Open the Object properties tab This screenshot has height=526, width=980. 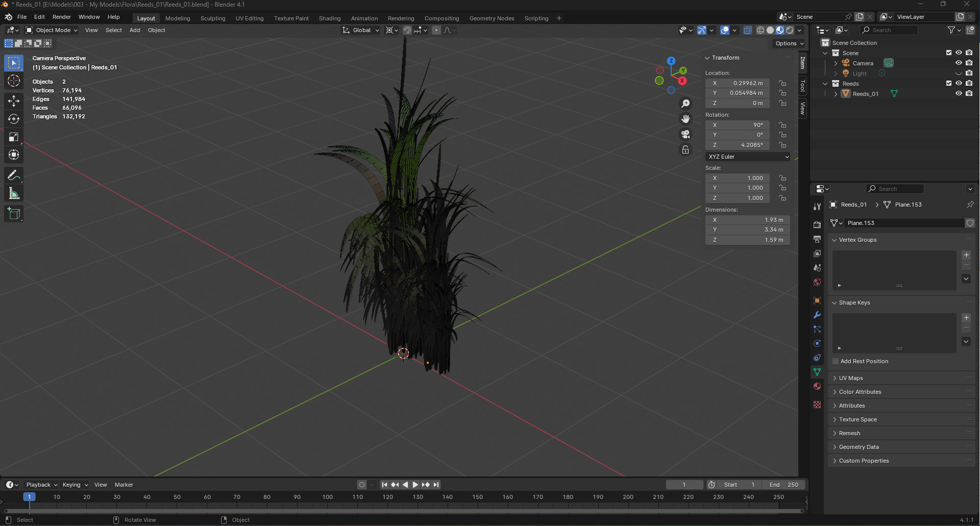pos(817,300)
